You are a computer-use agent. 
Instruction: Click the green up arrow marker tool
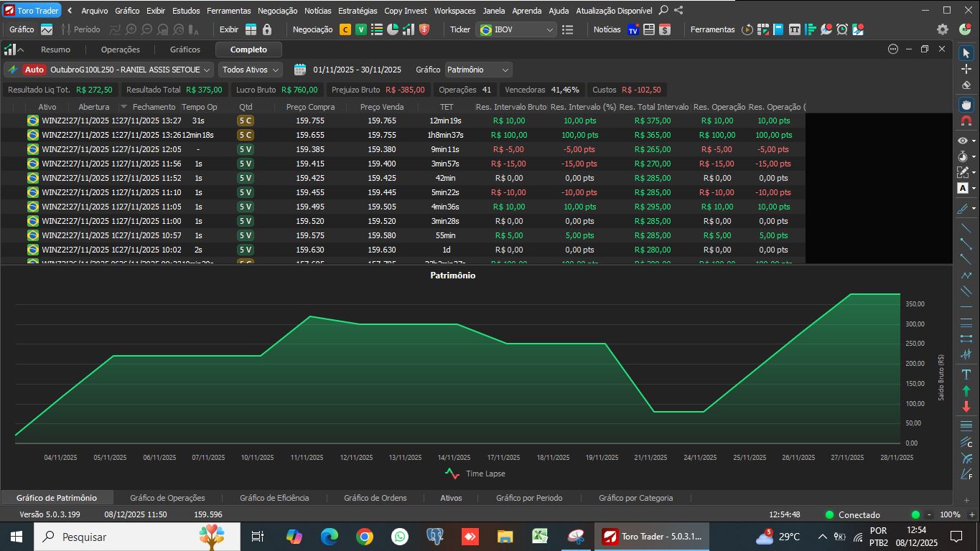point(966,391)
